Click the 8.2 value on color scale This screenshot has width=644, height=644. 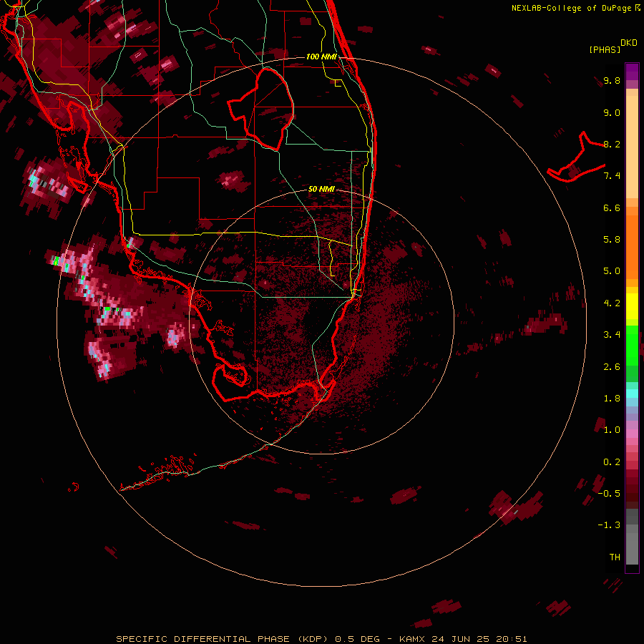coord(612,144)
